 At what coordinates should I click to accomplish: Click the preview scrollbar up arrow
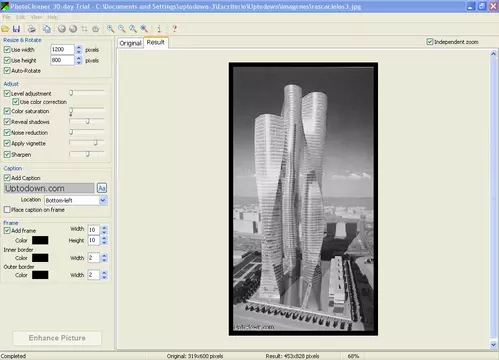[493, 53]
